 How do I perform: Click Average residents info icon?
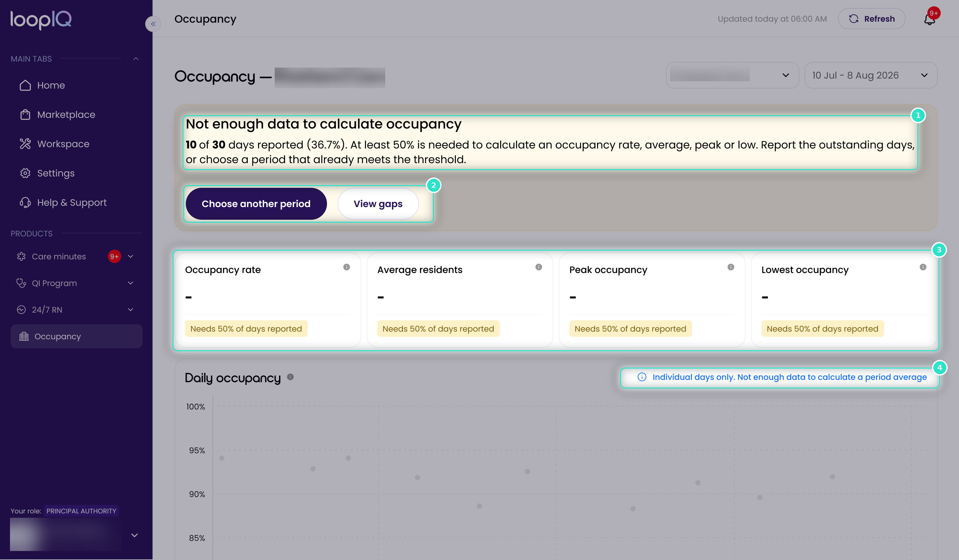coord(538,267)
